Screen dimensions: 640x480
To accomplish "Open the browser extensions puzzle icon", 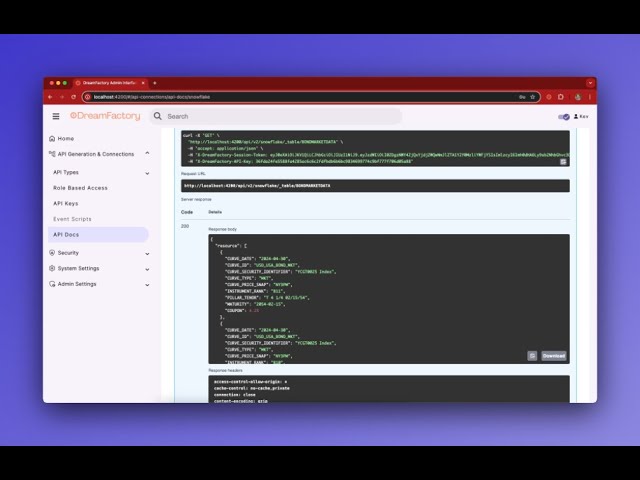I will (561, 97).
